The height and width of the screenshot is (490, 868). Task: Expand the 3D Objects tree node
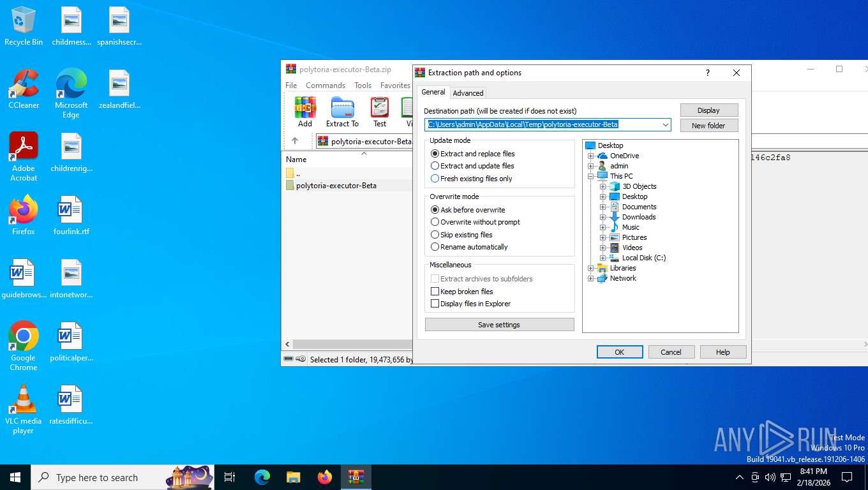(603, 186)
